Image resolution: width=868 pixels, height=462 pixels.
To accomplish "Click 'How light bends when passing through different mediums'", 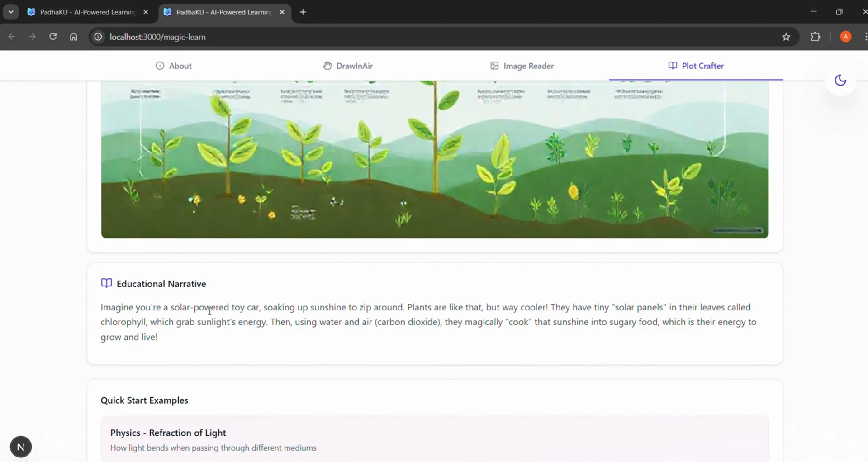I will (213, 448).
